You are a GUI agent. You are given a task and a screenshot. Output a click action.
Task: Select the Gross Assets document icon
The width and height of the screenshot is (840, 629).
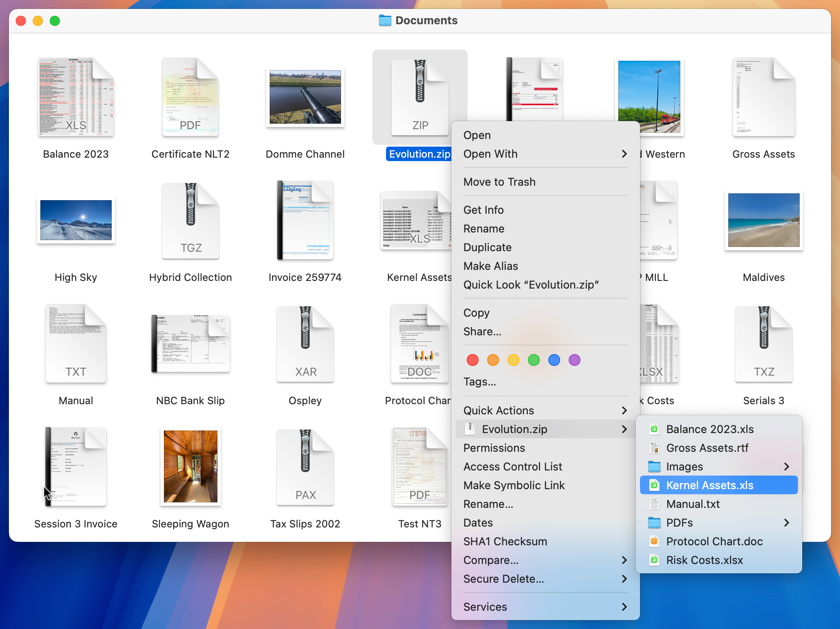pos(764,97)
